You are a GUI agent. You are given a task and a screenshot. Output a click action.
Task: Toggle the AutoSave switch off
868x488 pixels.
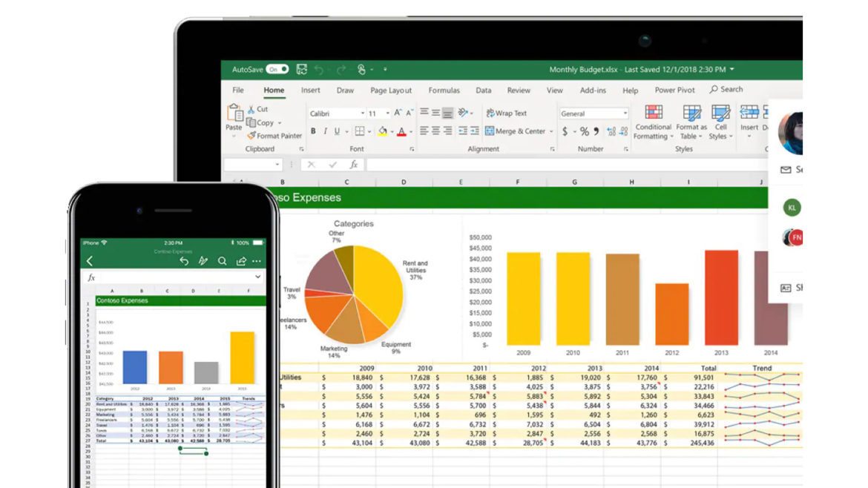coord(277,70)
